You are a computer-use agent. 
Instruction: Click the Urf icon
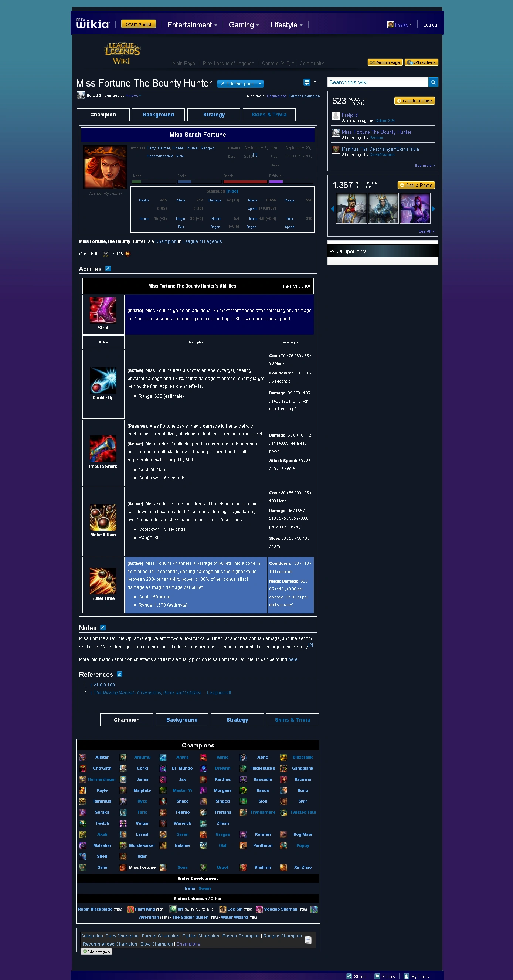click(173, 909)
